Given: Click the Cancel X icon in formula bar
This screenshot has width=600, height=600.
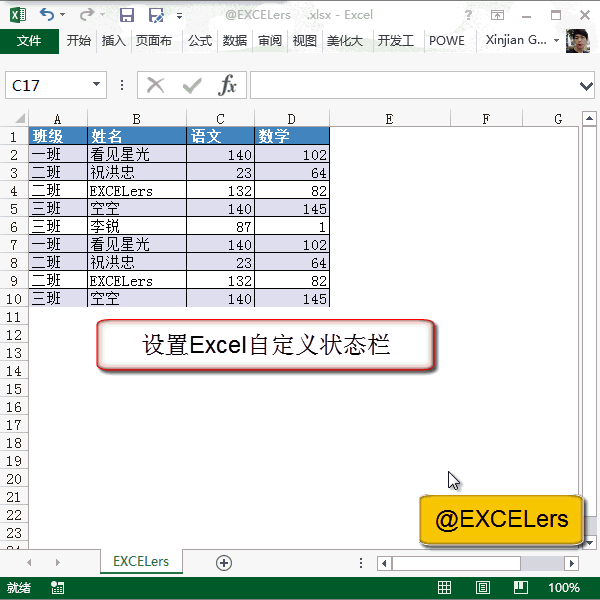Looking at the screenshot, I should pos(155,86).
